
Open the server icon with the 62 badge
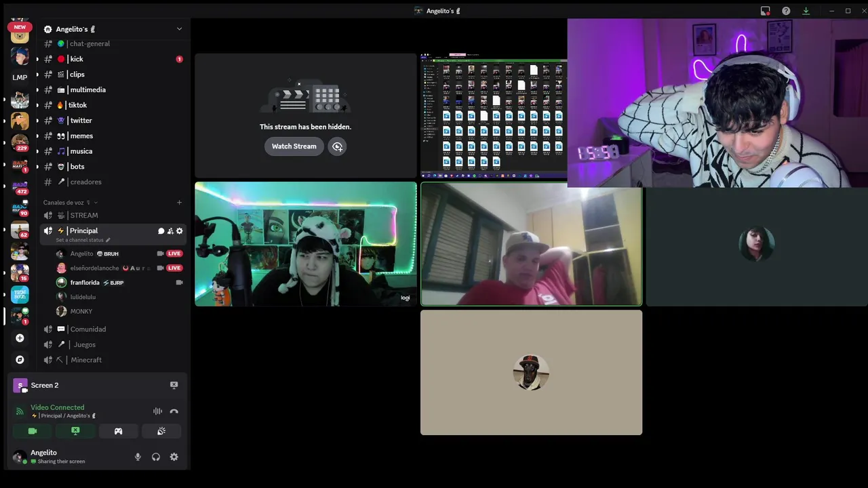click(x=20, y=229)
